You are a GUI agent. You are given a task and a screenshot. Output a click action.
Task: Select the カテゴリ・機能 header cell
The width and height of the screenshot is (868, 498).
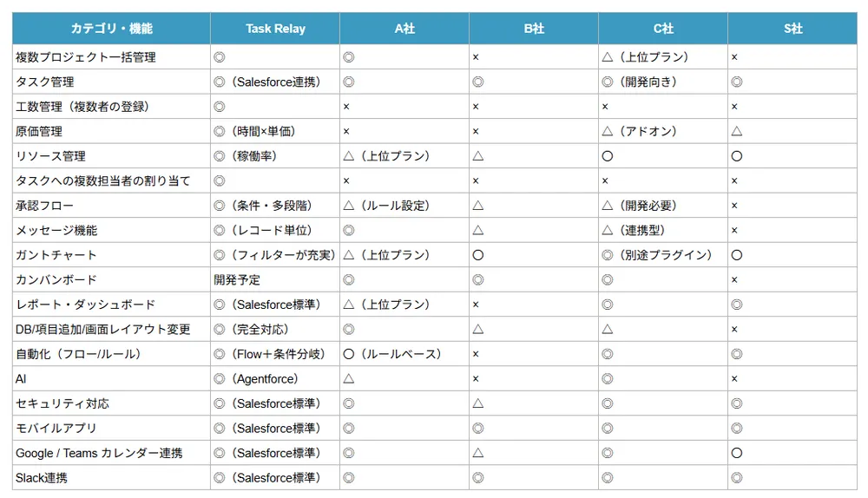click(x=111, y=29)
